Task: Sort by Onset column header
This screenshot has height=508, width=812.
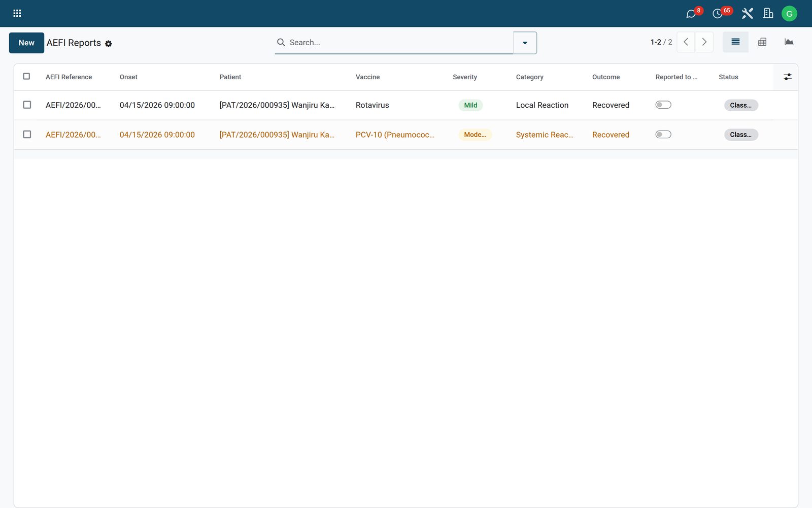Action: click(128, 77)
